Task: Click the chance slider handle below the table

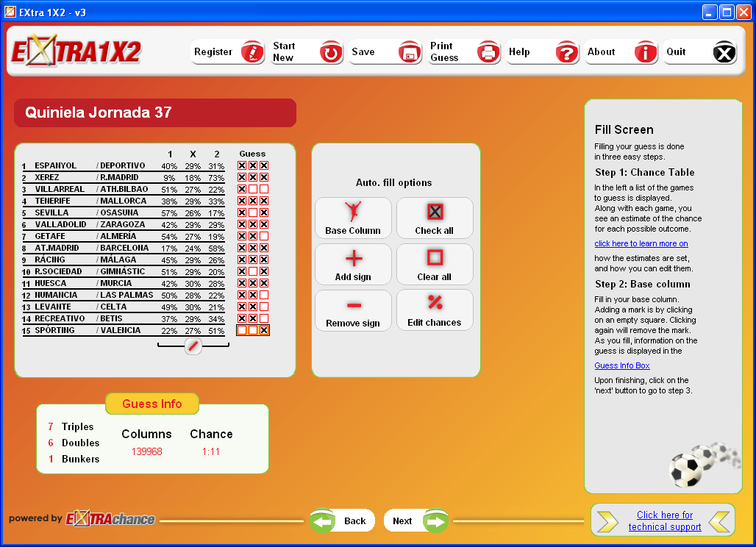Action: (193, 346)
